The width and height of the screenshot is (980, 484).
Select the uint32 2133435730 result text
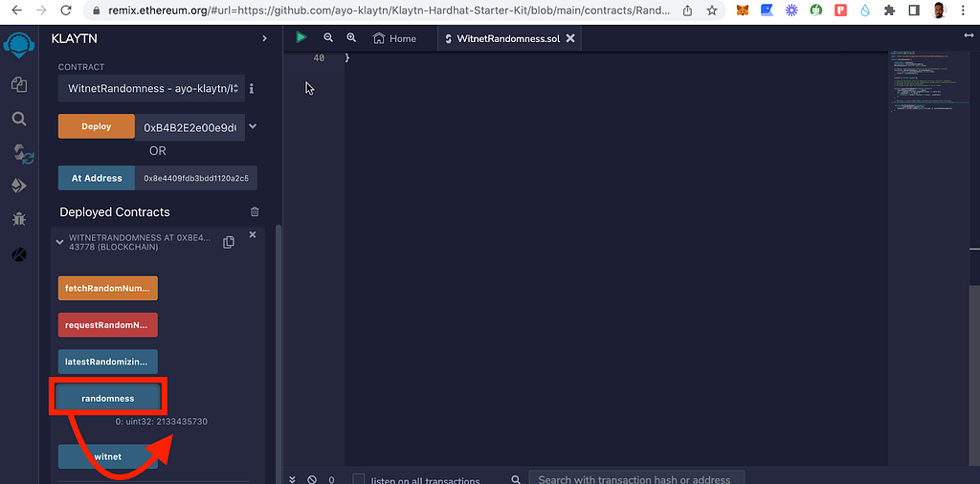click(161, 422)
